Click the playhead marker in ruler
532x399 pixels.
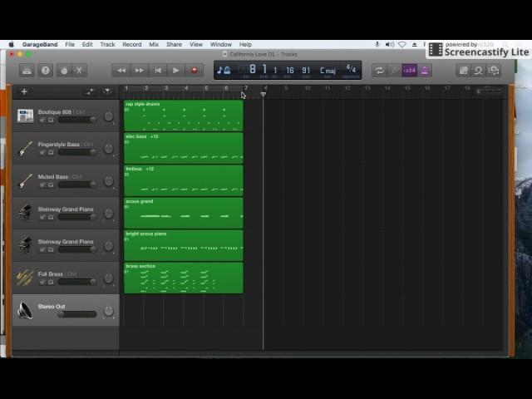(x=264, y=95)
